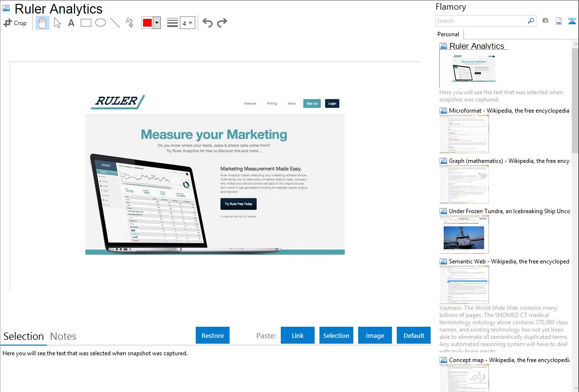Click the document page icon in Flamory panel
Image resolution: width=579 pixels, height=392 pixels.
[x=559, y=21]
